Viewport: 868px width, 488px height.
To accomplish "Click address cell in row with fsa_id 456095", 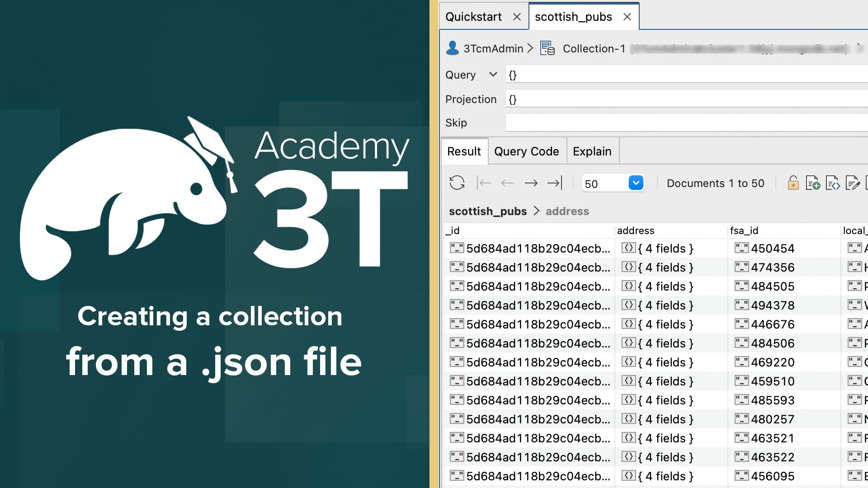I will (671, 476).
